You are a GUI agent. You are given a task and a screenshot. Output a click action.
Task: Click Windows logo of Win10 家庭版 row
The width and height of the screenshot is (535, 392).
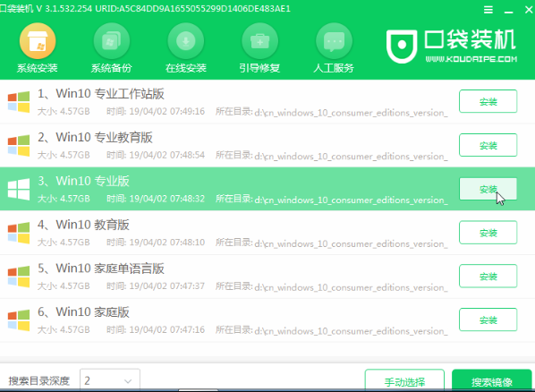click(19, 320)
